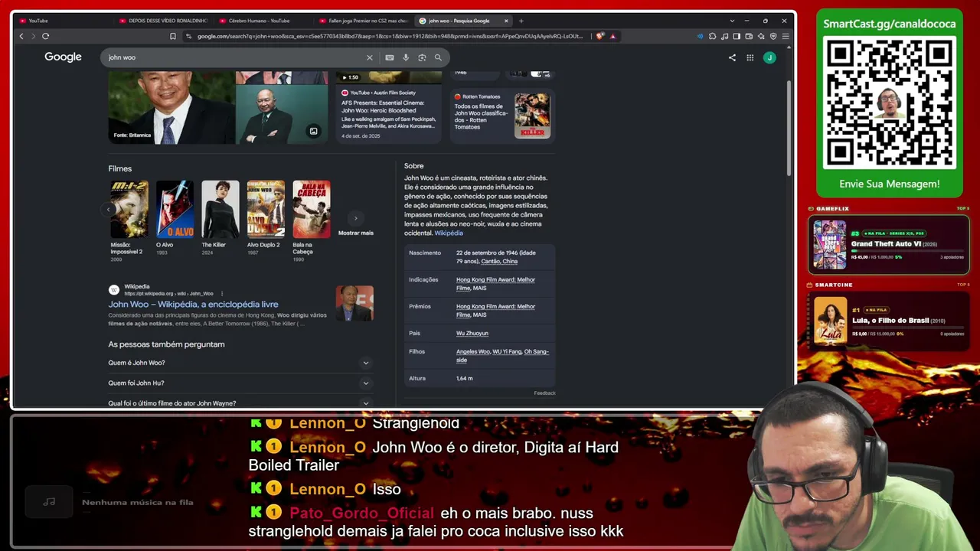980x551 pixels.
Task: Open the 'Angeles Woo' link under Filhos
Action: 473,352
